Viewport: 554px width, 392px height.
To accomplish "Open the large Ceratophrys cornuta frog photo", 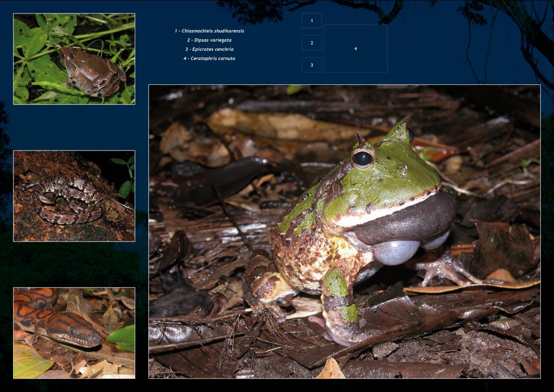I will (x=344, y=231).
